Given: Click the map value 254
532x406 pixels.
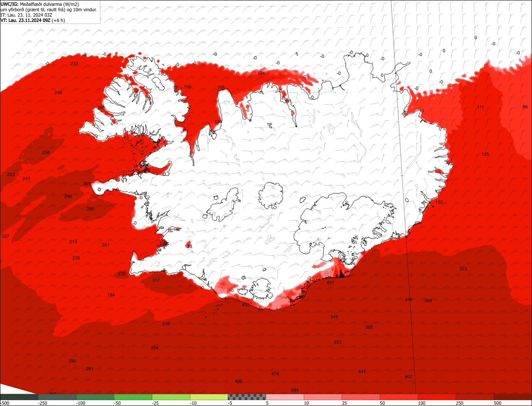Looking at the screenshot, I should [x=155, y=348].
